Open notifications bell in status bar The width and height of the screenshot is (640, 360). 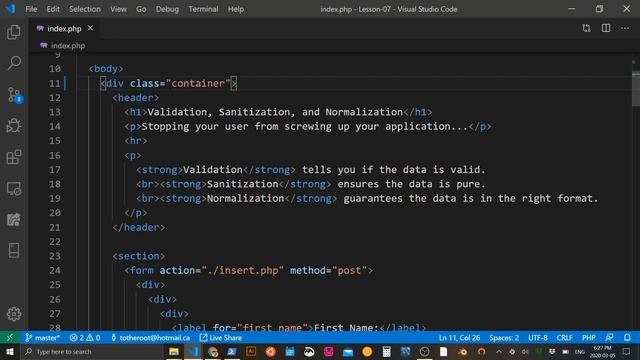(627, 338)
